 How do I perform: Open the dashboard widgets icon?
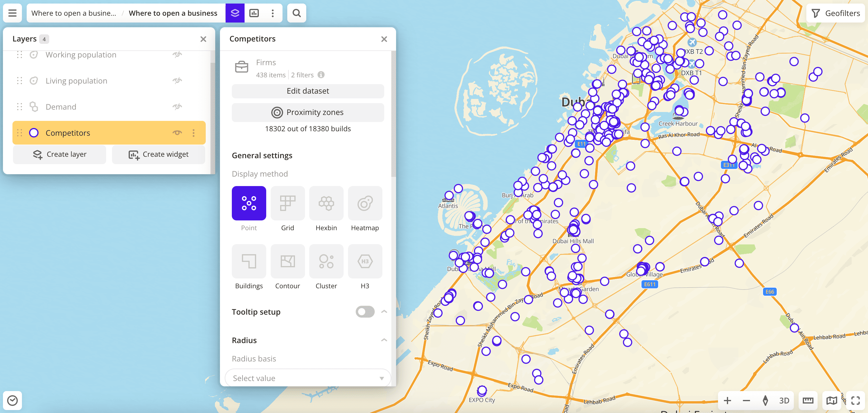(254, 13)
